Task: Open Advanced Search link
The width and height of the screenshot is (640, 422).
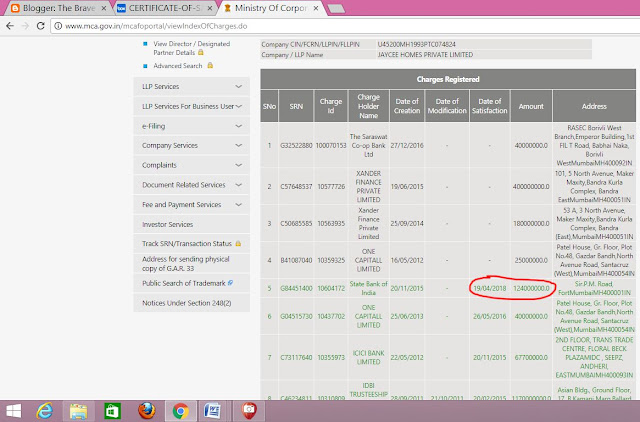Action: (178, 66)
